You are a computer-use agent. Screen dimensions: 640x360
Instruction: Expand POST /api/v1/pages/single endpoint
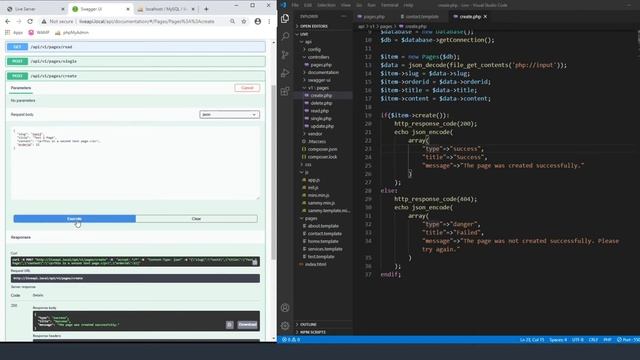pyautogui.click(x=136, y=61)
